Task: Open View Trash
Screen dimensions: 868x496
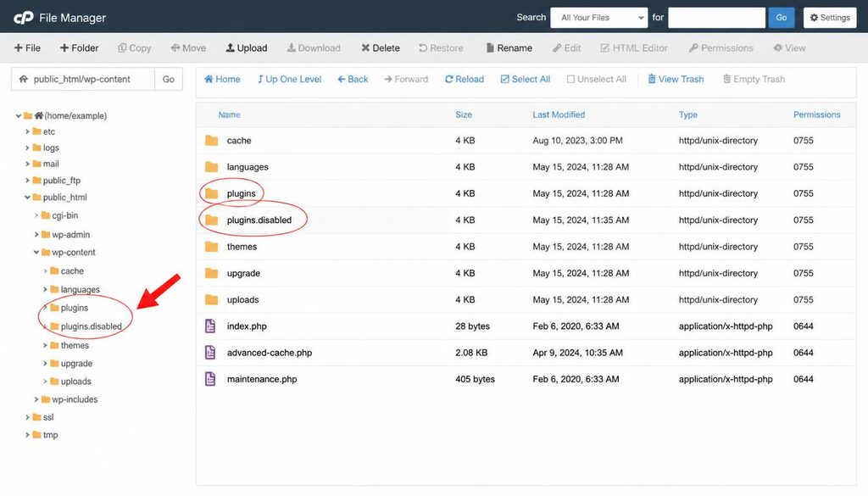Action: pyautogui.click(x=676, y=79)
